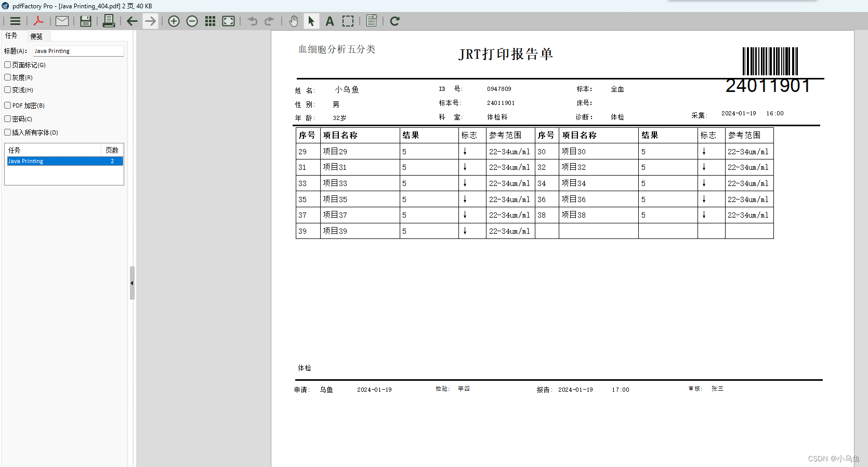Click patient name 小乌鱼
The image size is (868, 467).
click(x=347, y=89)
